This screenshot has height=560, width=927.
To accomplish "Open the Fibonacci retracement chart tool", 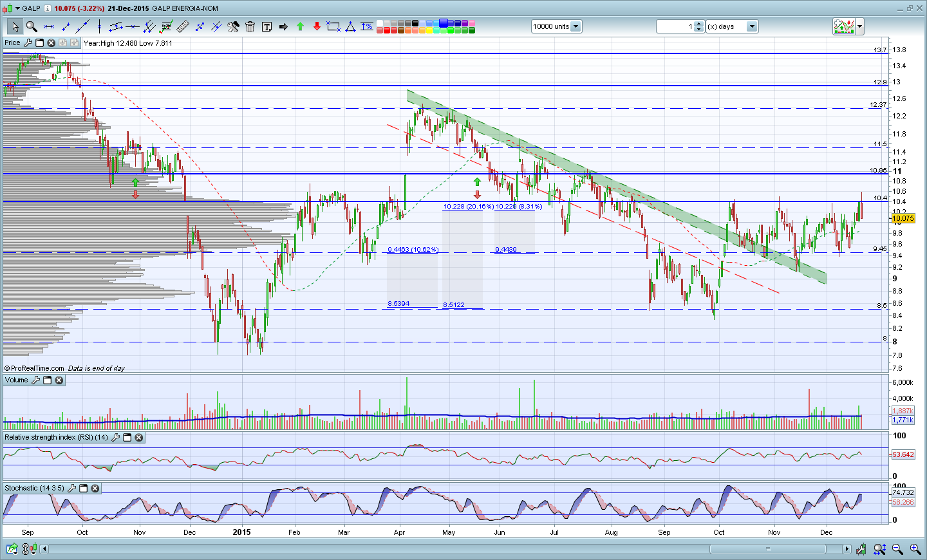I will [x=166, y=26].
